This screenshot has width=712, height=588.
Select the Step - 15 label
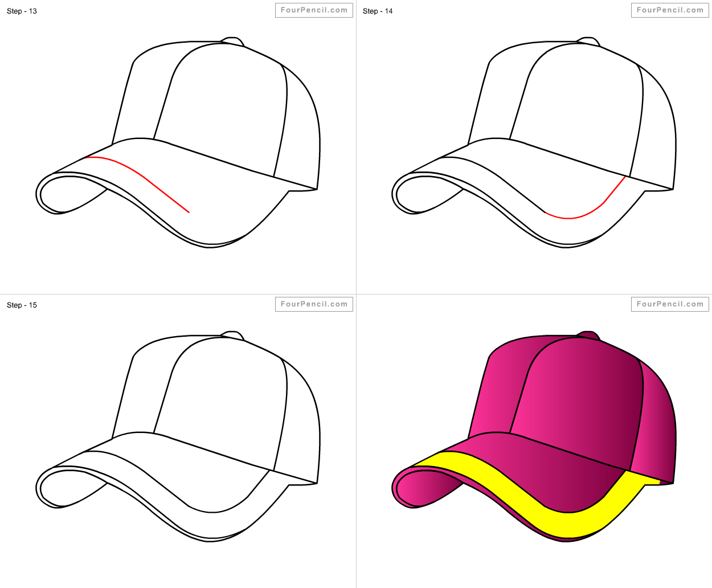coord(22,305)
